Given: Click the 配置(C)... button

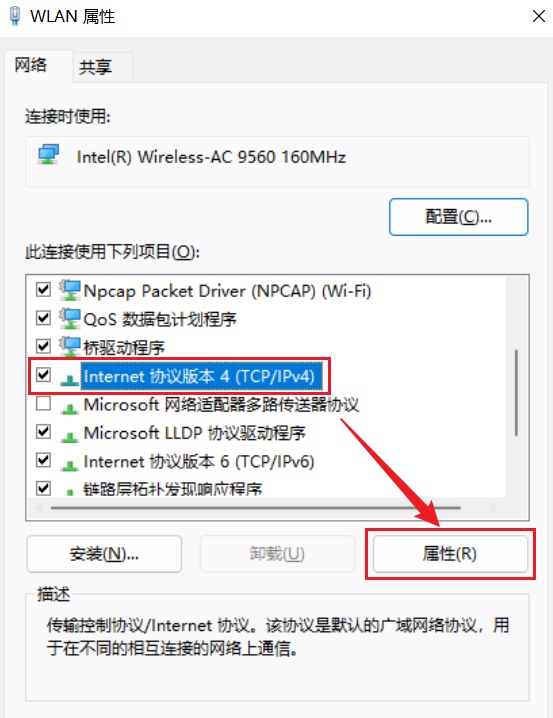Looking at the screenshot, I should point(459,217).
